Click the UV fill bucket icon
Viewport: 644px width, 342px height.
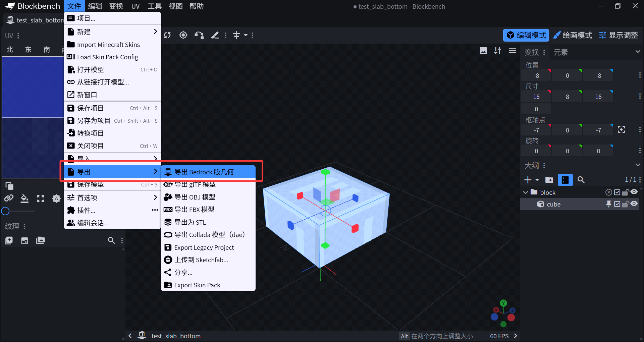coord(24,198)
